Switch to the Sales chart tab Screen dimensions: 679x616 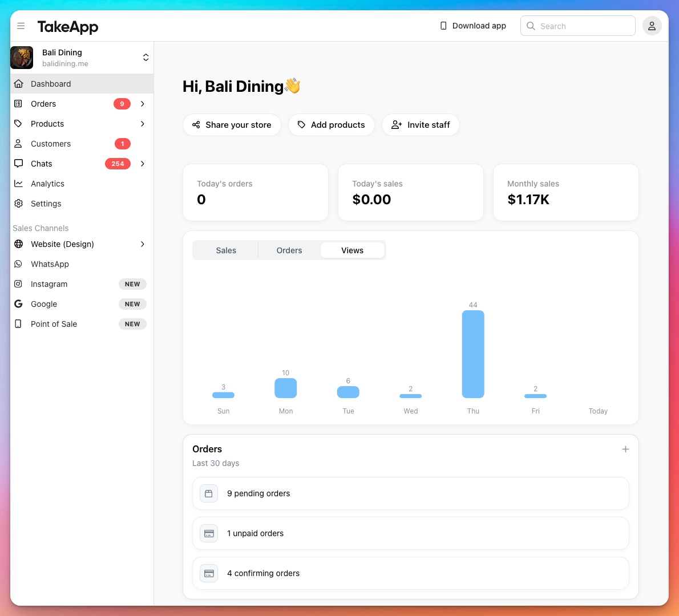click(x=226, y=250)
